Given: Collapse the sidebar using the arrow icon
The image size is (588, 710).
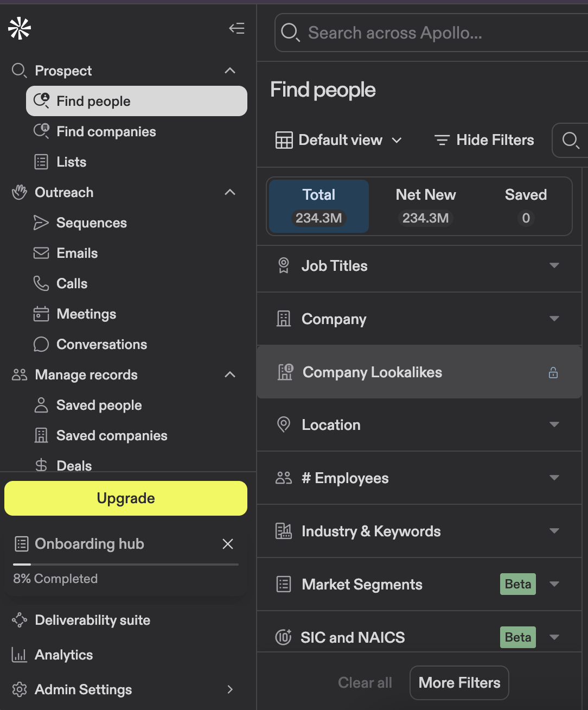Looking at the screenshot, I should (x=237, y=28).
